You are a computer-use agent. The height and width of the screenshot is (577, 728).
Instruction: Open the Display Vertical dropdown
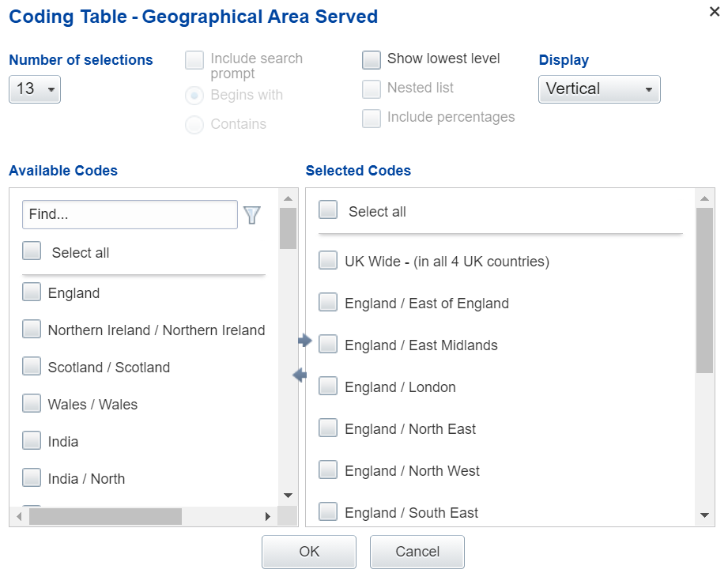pyautogui.click(x=599, y=89)
